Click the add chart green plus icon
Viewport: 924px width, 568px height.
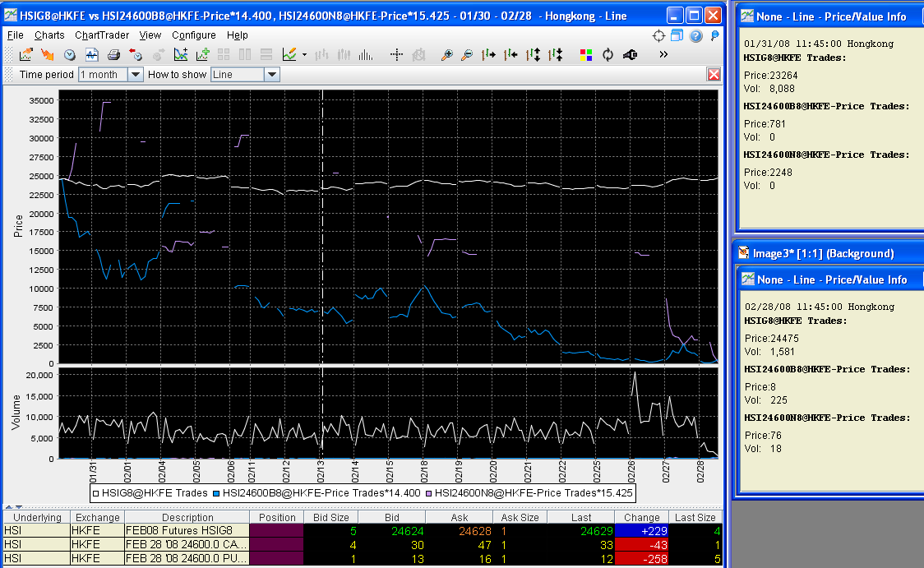[x=202, y=55]
